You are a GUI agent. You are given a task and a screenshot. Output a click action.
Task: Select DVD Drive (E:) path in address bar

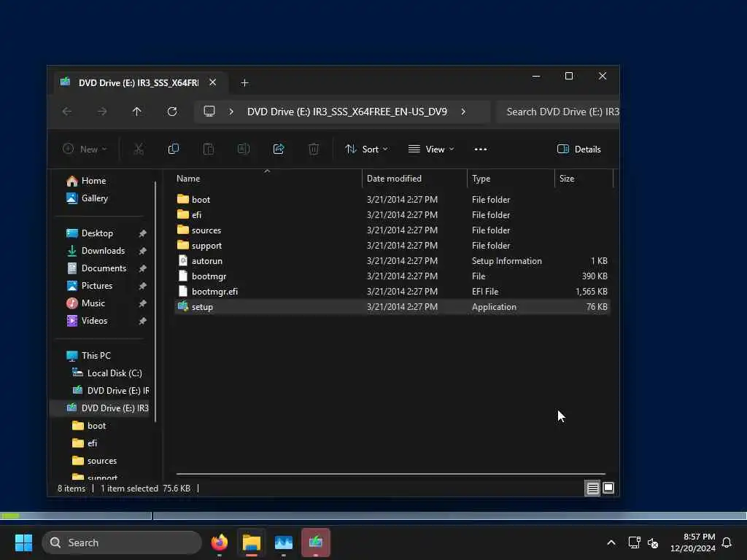point(347,112)
